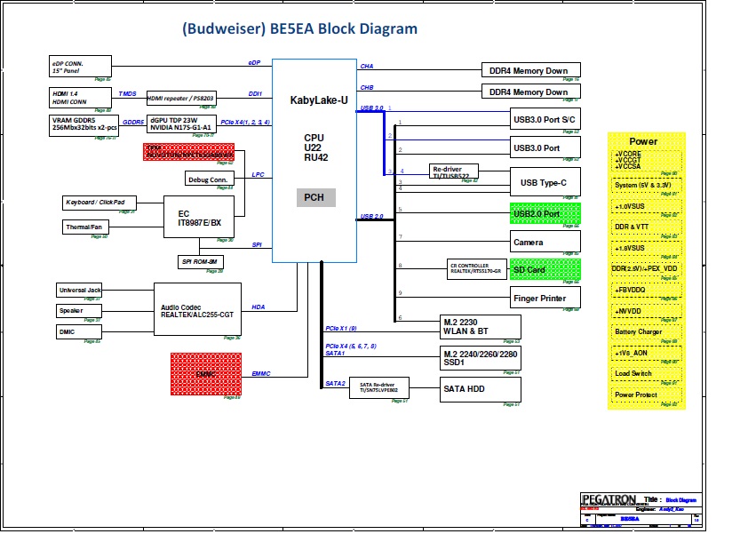This screenshot has height=534, width=756.
Task: Select the PCIe X1 (9) label
Action: (341, 329)
